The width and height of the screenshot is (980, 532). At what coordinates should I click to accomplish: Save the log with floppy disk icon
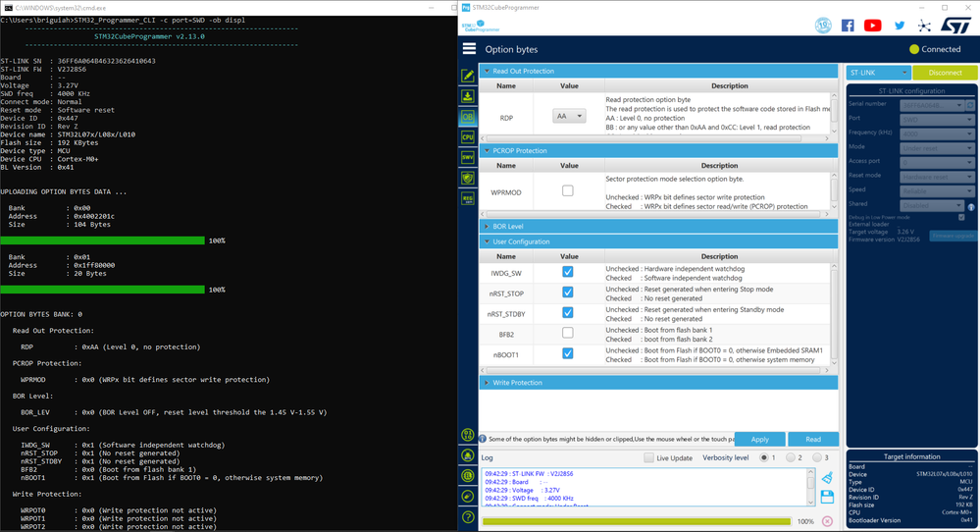tap(827, 497)
